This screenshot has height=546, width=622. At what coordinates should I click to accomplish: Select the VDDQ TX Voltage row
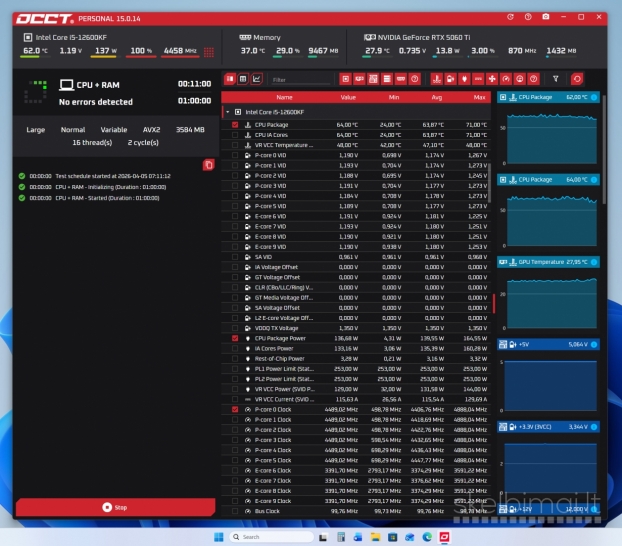pyautogui.click(x=356, y=328)
